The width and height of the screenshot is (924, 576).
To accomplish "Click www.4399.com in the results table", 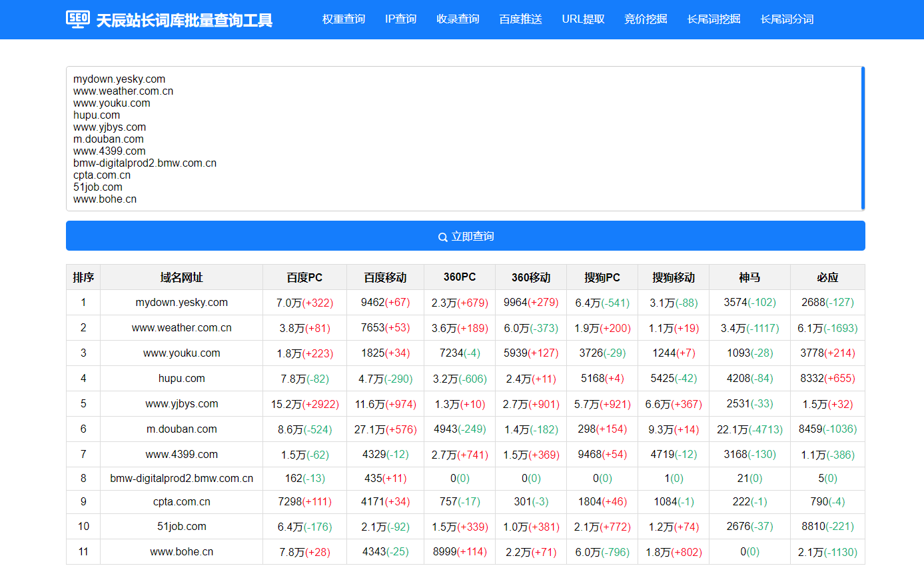I will (182, 455).
